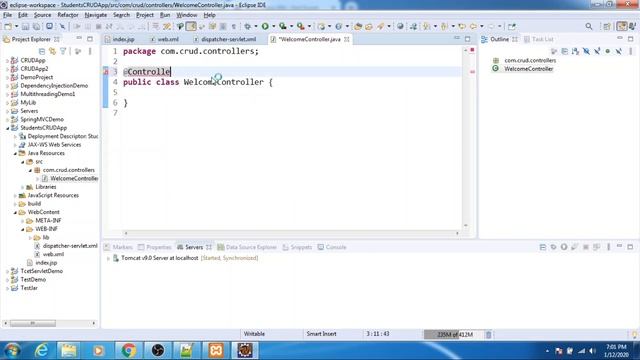
Task: Expand the Tomcat v9.0 Server entry
Action: point(108,258)
